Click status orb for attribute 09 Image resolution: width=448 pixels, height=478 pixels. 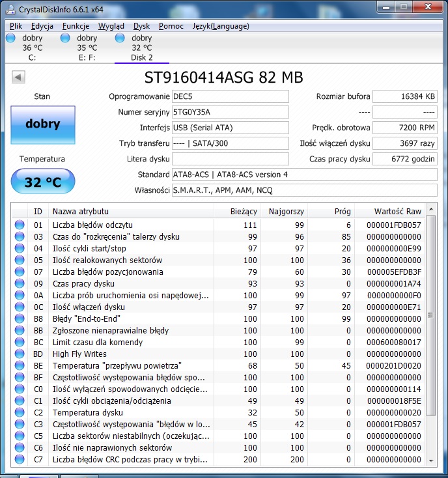click(20, 283)
